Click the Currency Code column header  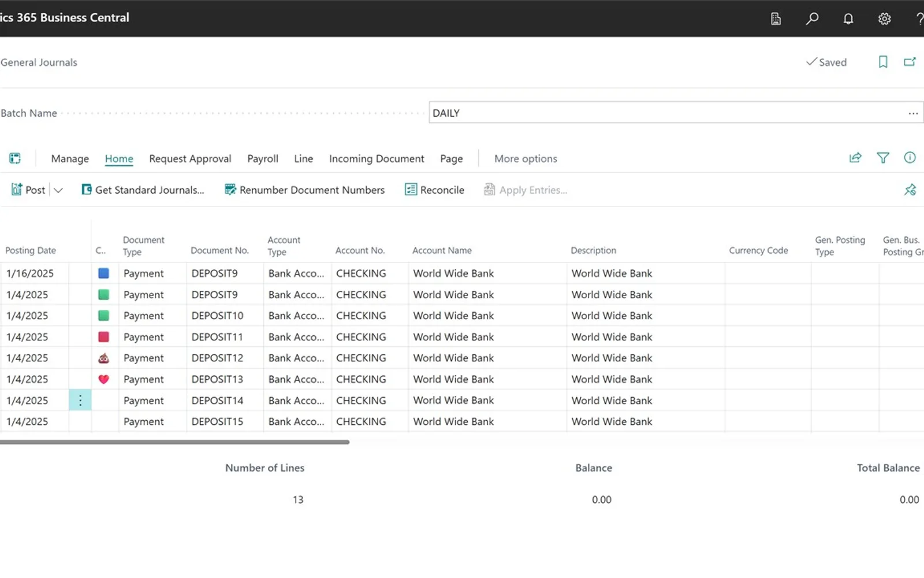click(x=758, y=250)
